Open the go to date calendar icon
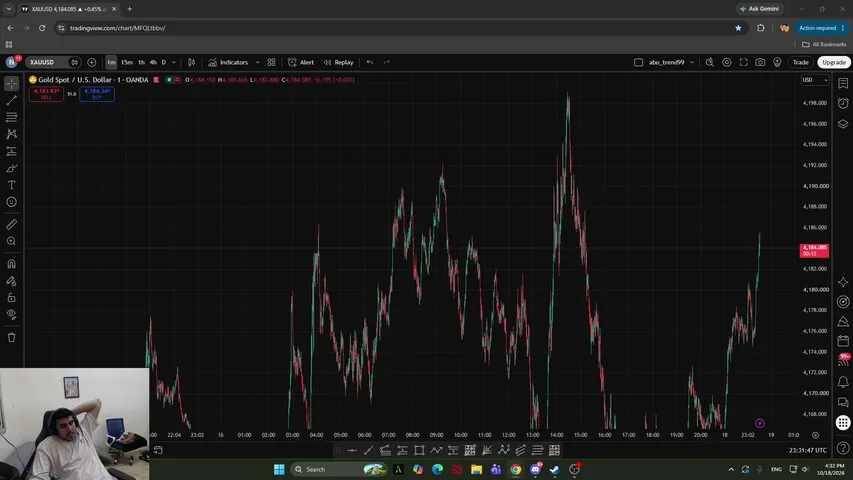Viewport: 853px width, 480px height. (158, 450)
